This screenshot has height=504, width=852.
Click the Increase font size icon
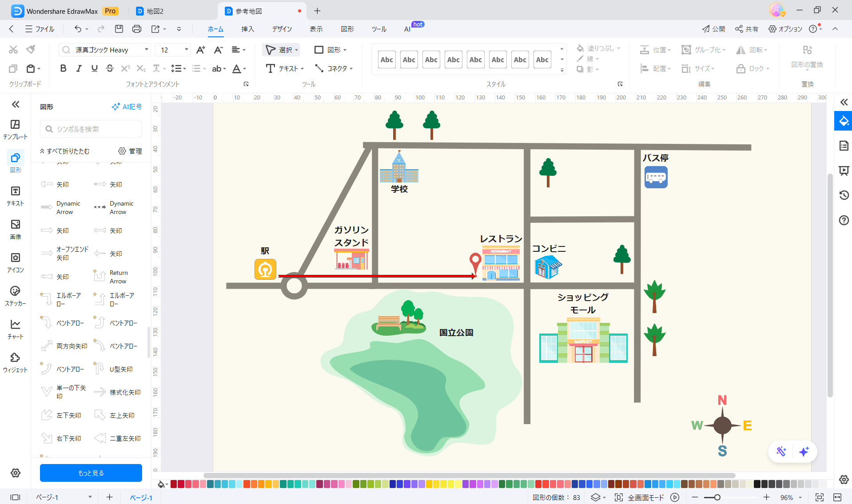[201, 50]
